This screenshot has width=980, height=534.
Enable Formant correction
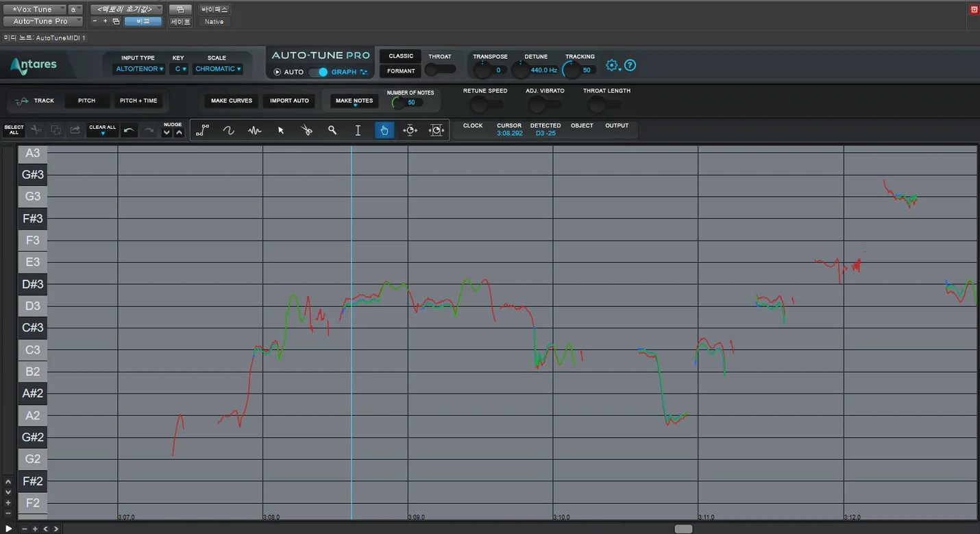401,71
